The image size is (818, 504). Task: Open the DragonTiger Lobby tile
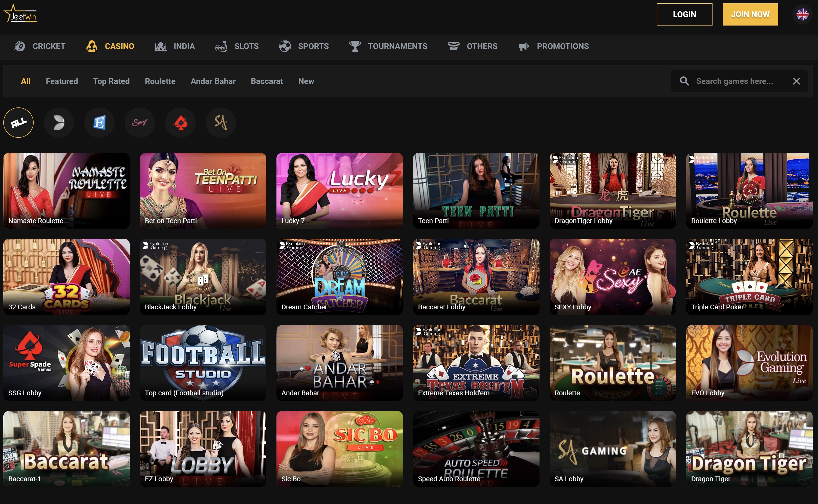613,191
